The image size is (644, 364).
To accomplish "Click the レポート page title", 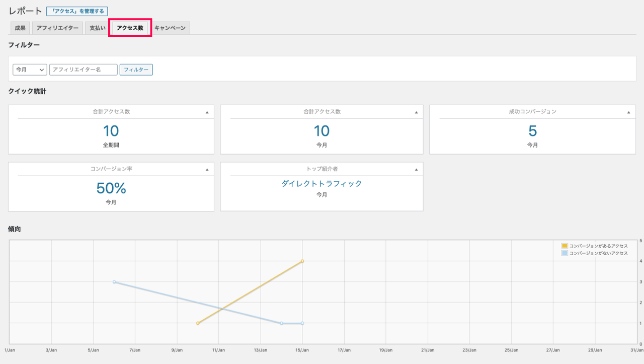I will [25, 11].
